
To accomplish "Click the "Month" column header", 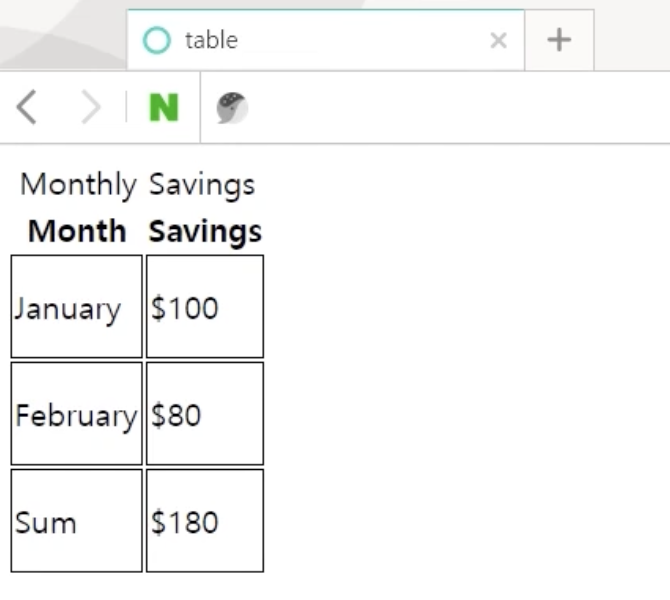I will [x=77, y=231].
